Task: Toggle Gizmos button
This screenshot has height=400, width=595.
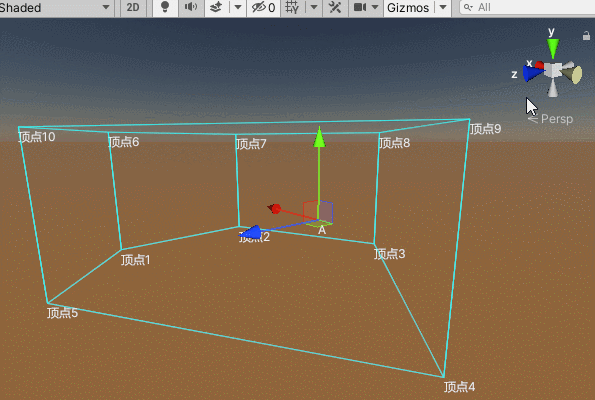Action: tap(408, 8)
